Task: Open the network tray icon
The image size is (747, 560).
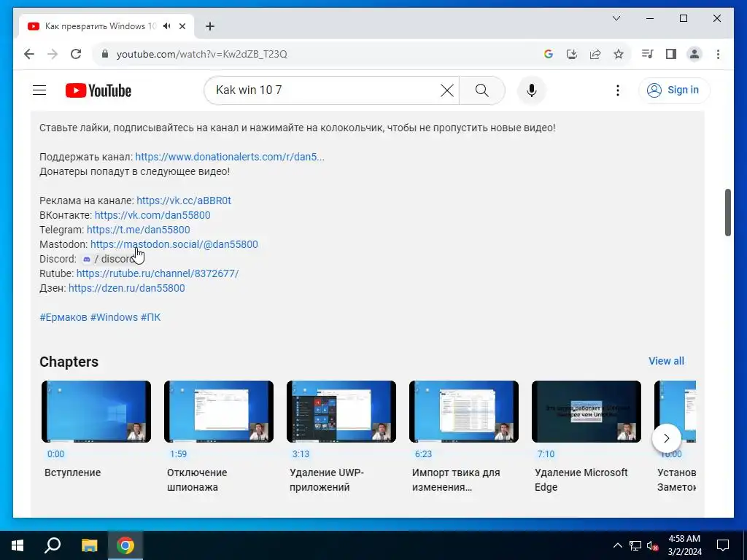Action: tap(635, 545)
